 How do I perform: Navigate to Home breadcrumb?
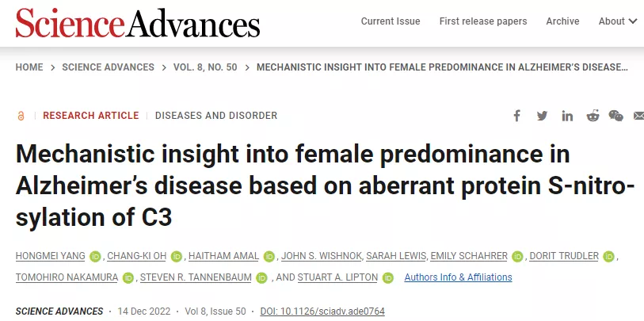click(29, 67)
